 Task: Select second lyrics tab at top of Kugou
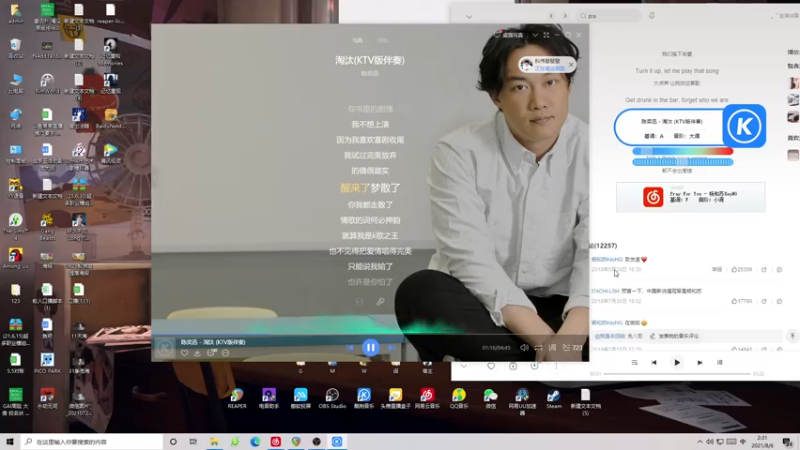tap(382, 40)
